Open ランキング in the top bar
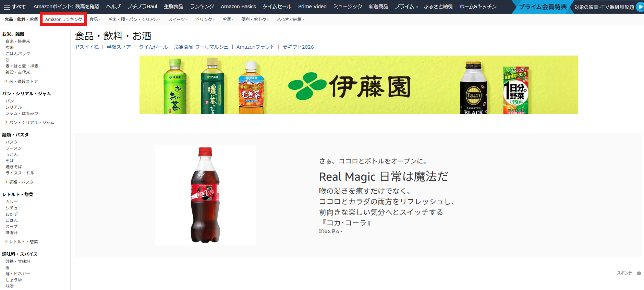Image resolution: width=644 pixels, height=290 pixels. (202, 7)
